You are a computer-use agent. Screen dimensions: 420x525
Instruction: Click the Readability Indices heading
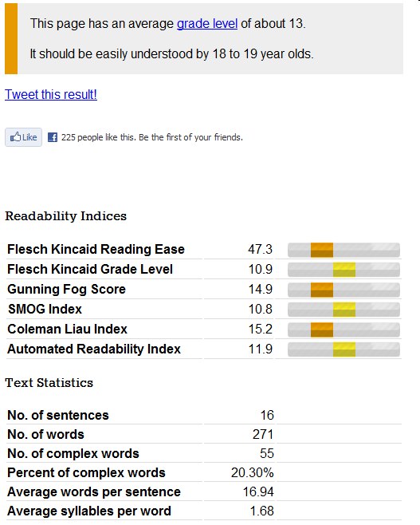(66, 216)
